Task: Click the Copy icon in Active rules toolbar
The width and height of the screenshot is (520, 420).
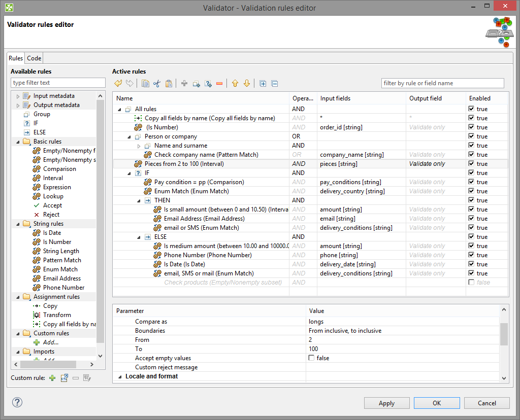Action: pos(145,84)
